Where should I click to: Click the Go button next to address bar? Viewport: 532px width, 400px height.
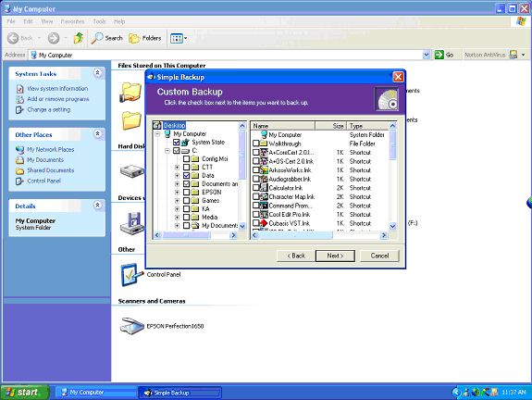444,55
